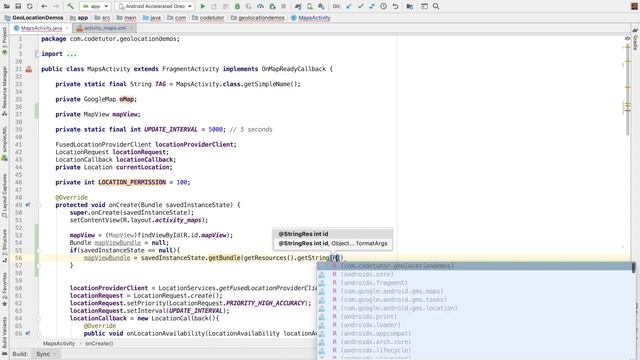This screenshot has height=360, width=640.
Task: Expand the folded import block
Action: tap(71, 54)
